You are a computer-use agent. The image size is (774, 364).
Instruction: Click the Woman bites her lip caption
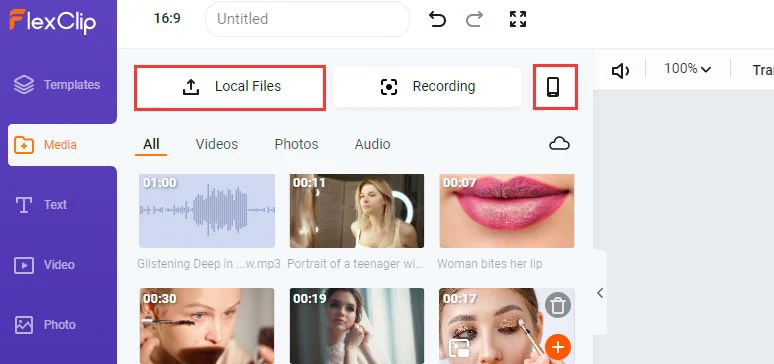click(x=490, y=264)
